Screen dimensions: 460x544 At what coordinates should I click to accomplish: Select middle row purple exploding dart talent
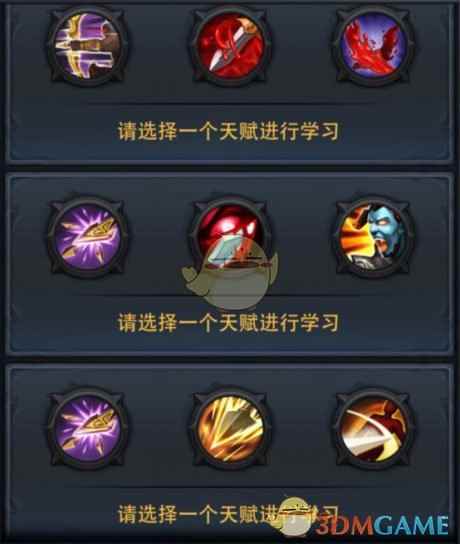pyautogui.click(x=88, y=238)
